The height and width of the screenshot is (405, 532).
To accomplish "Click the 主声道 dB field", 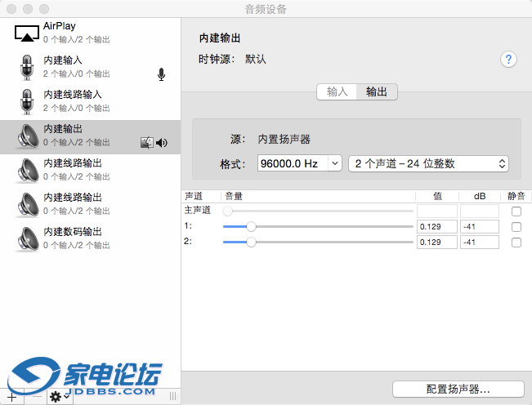I will tap(480, 211).
